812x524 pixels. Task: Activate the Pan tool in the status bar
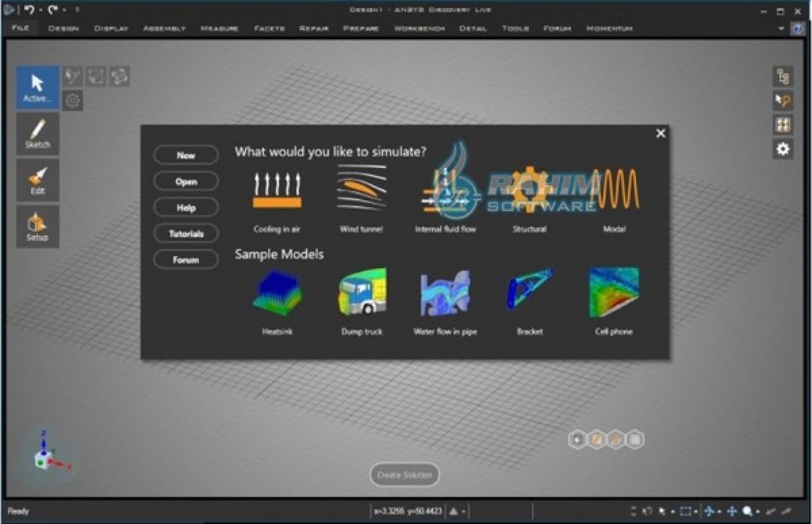point(732,511)
